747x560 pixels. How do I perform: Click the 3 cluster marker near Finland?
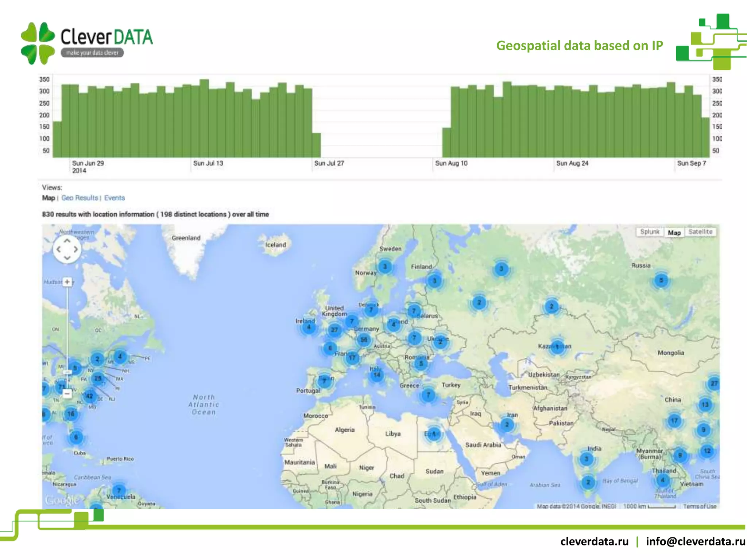tap(434, 281)
